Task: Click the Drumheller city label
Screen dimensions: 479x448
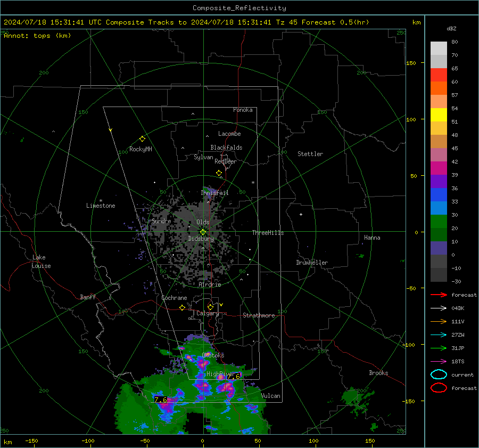Action: tap(312, 263)
